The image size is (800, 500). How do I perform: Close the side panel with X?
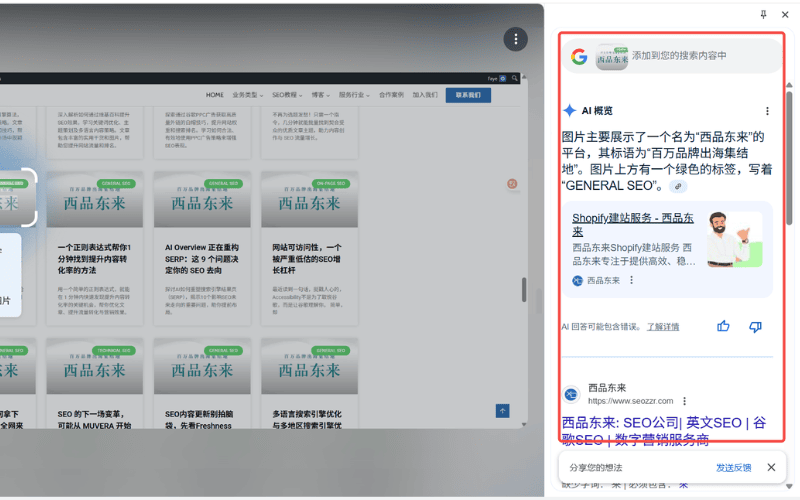pos(785,14)
